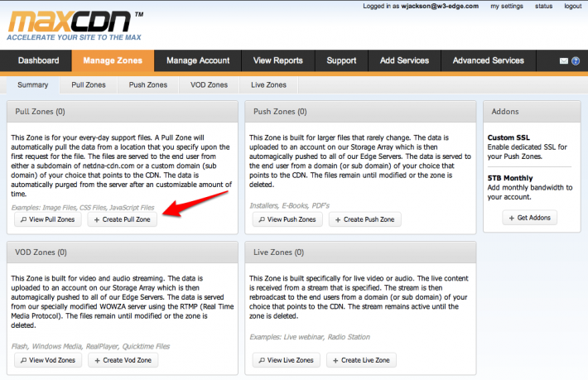
Task: Click the logout link
Action: pos(573,6)
